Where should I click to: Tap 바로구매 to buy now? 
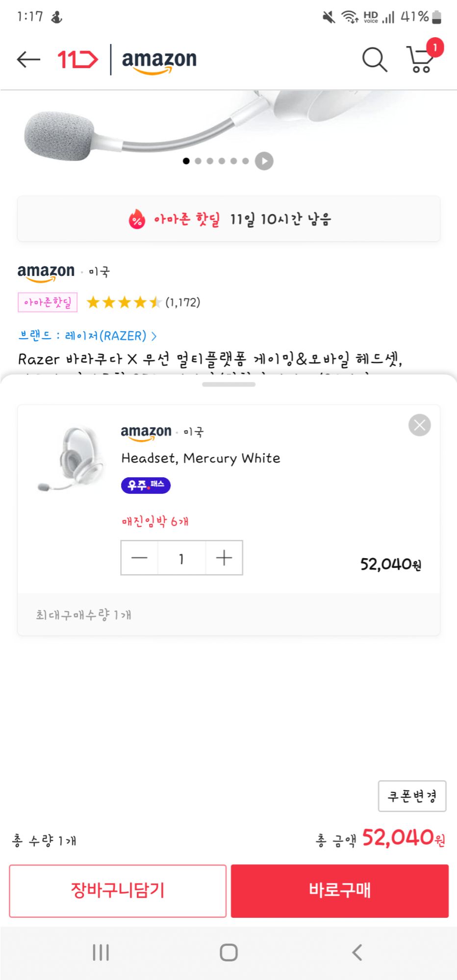tap(340, 890)
